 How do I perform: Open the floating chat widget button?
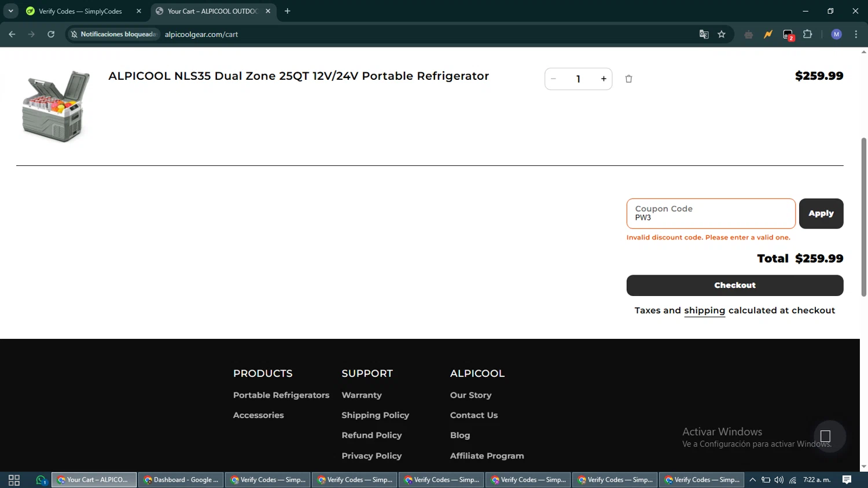(x=829, y=436)
